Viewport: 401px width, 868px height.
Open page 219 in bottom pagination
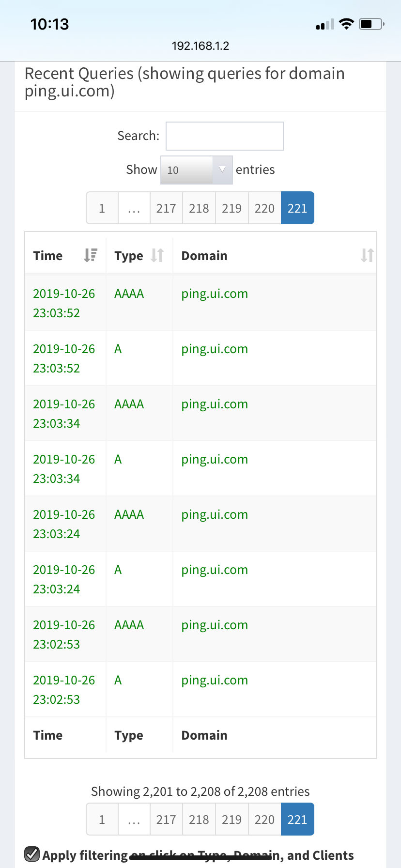pyautogui.click(x=231, y=819)
